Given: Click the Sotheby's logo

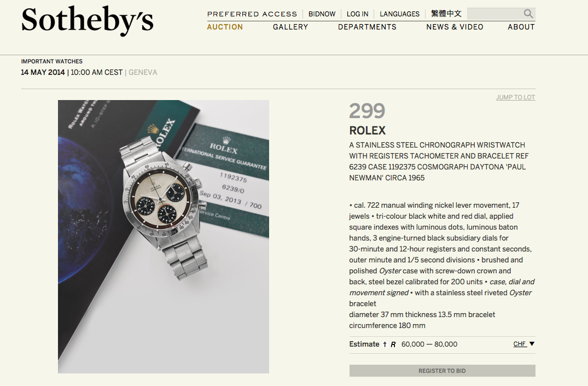Looking at the screenshot, I should (88, 21).
